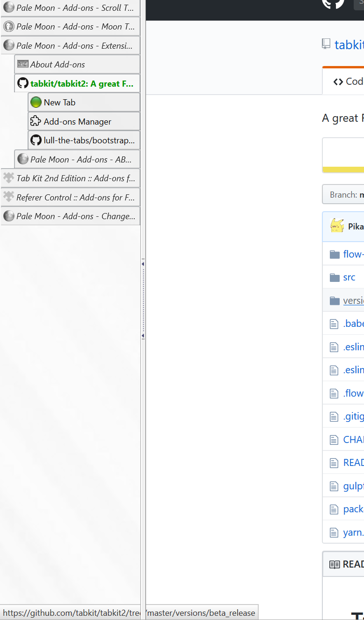
Task: Click the moon favicon on the Scroll T... tab
Action: tap(9, 7)
